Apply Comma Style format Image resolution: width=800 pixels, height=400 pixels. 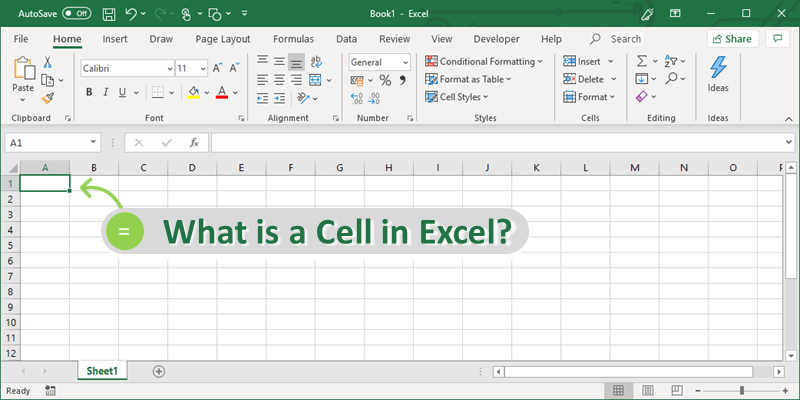click(x=403, y=80)
